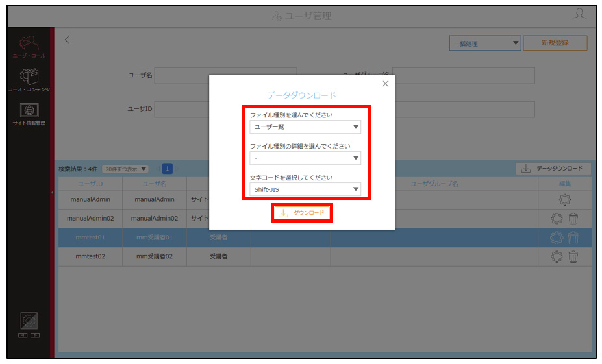Select the manualAdmin user ID cell
This screenshot has width=602, height=364.
click(90, 199)
